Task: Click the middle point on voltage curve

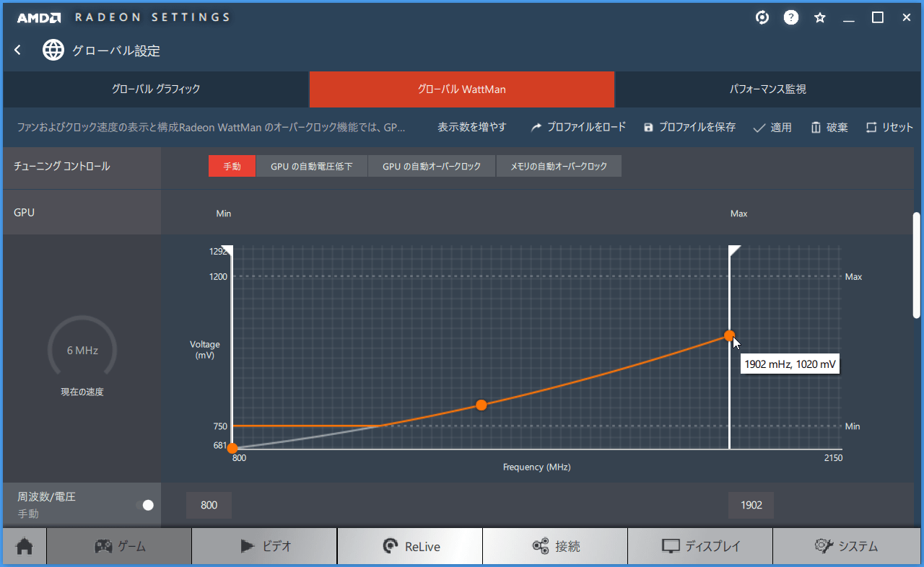Action: (x=481, y=405)
